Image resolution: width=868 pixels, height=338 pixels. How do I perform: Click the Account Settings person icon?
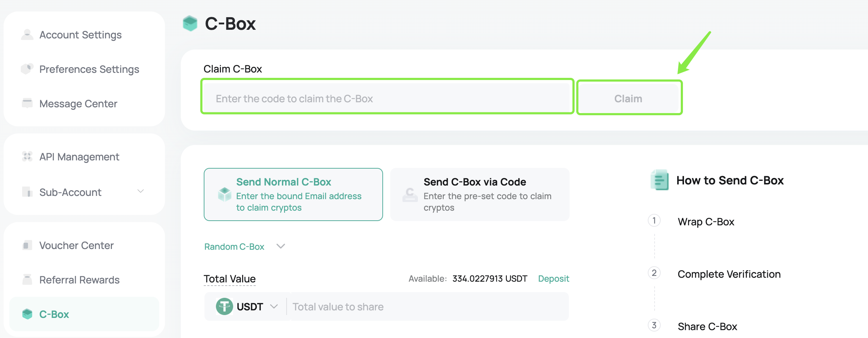coord(27,34)
